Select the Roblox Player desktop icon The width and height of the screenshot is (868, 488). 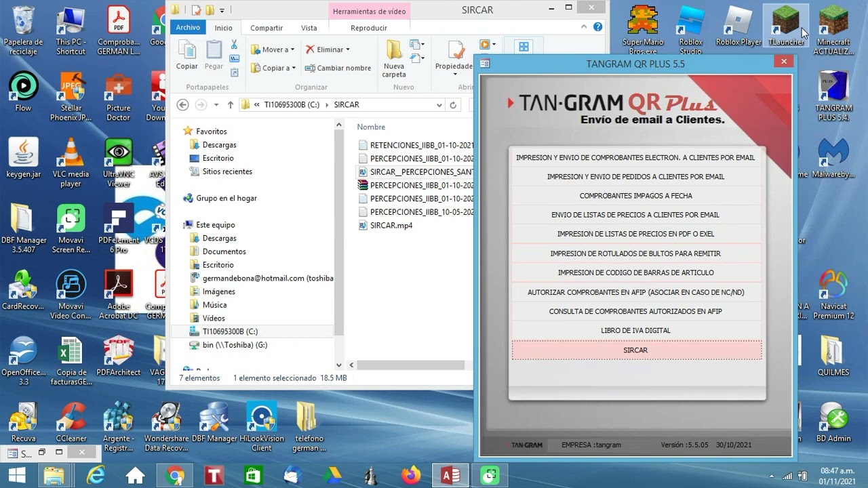(738, 27)
